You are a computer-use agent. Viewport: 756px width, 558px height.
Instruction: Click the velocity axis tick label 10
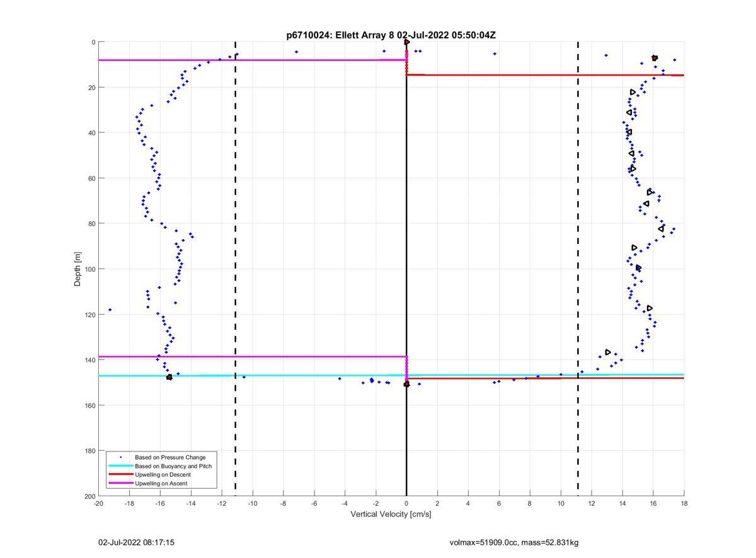[x=561, y=503]
